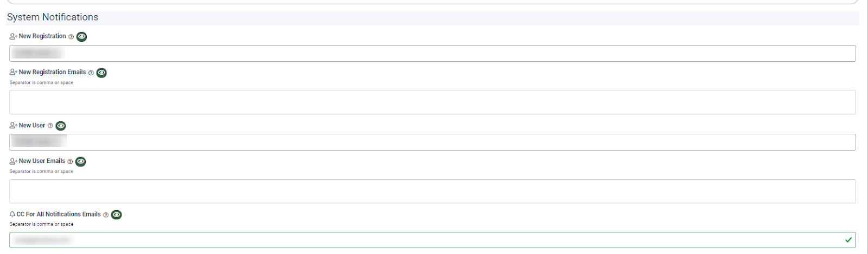The width and height of the screenshot is (868, 254).
Task: Focus the New User Emails text area
Action: pyautogui.click(x=432, y=191)
